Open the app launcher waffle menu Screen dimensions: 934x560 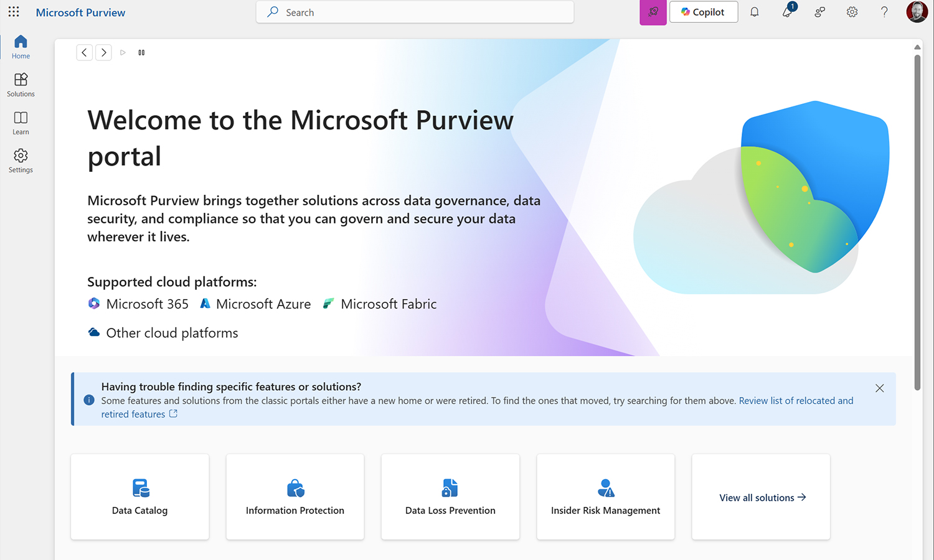(14, 12)
